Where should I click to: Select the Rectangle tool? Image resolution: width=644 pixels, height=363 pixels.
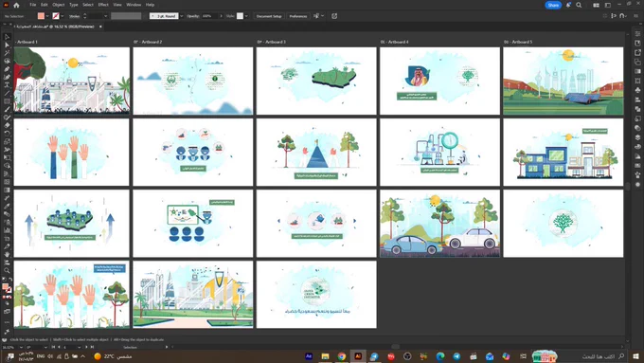7,101
